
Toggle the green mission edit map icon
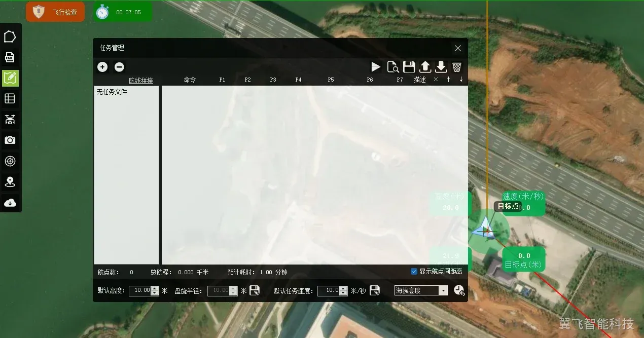coord(10,78)
